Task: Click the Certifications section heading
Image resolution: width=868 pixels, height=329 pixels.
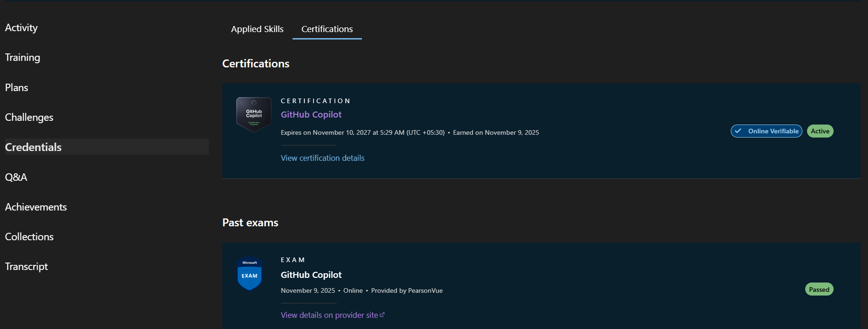Action: (x=256, y=64)
